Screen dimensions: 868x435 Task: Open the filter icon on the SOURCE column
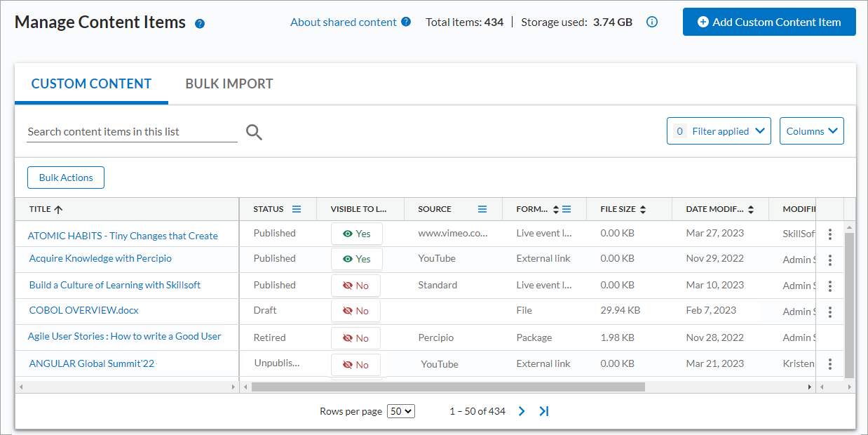click(482, 208)
